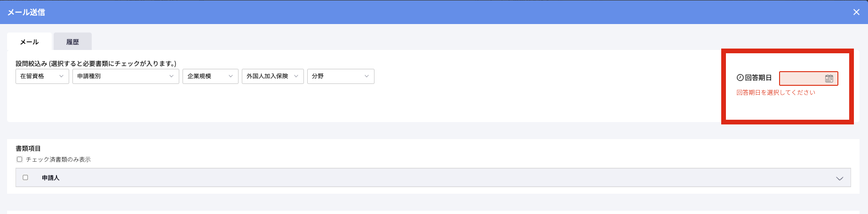868x214 pixels.
Task: Switch to the メール tab
Action: point(29,42)
